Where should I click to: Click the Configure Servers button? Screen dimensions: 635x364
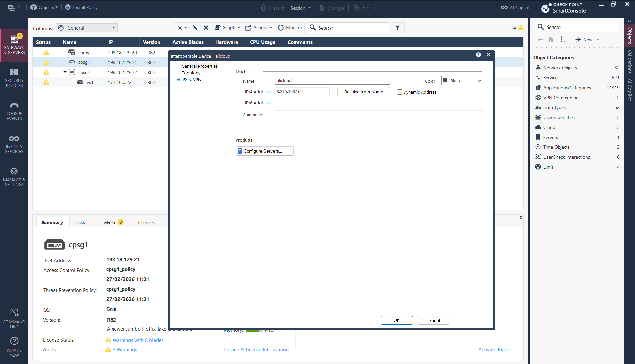[x=264, y=151]
